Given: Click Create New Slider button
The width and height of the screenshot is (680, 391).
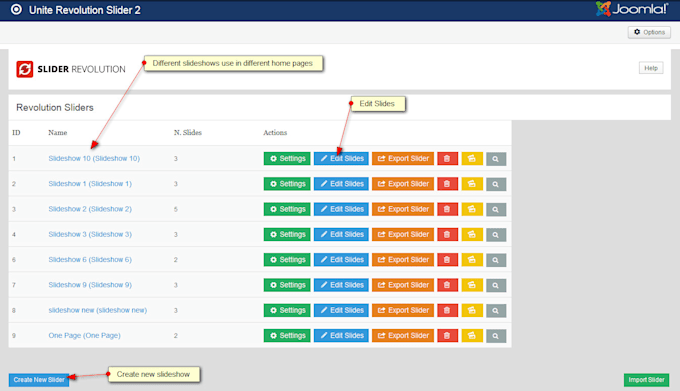Looking at the screenshot, I should [39, 380].
